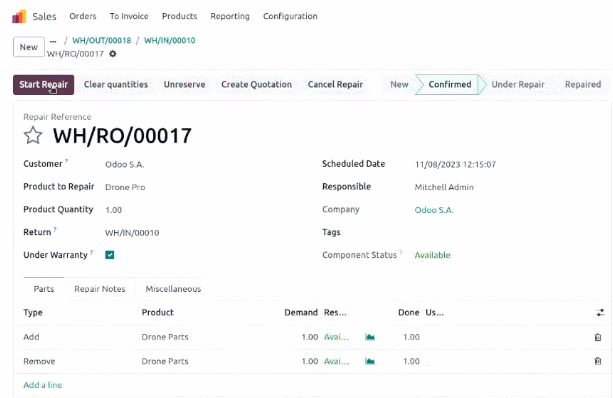Viewport: 613px width, 398px height.
Task: Click the Type cell reading Remove
Action: (x=39, y=361)
